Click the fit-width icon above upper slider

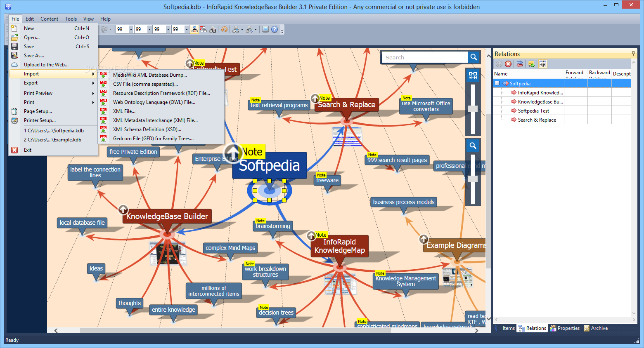[x=473, y=75]
